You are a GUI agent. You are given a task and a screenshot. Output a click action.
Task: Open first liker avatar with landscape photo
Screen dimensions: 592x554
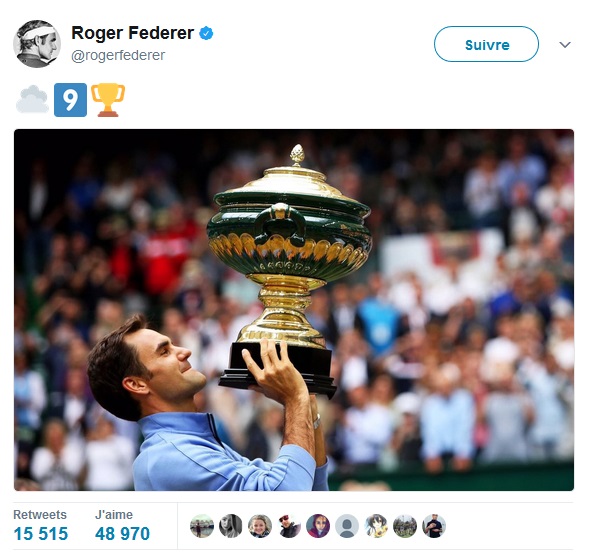pyautogui.click(x=202, y=526)
